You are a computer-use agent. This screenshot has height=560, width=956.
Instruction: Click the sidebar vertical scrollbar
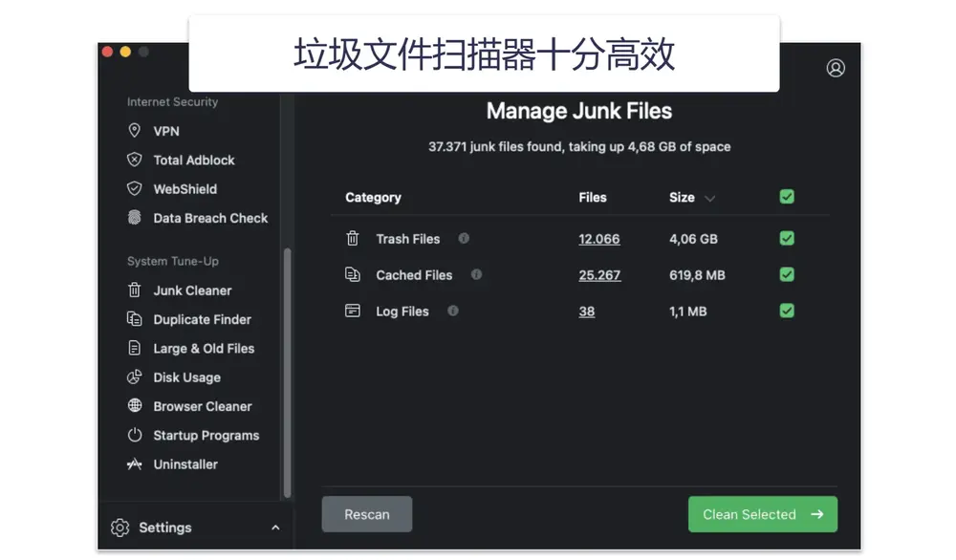tap(287, 373)
